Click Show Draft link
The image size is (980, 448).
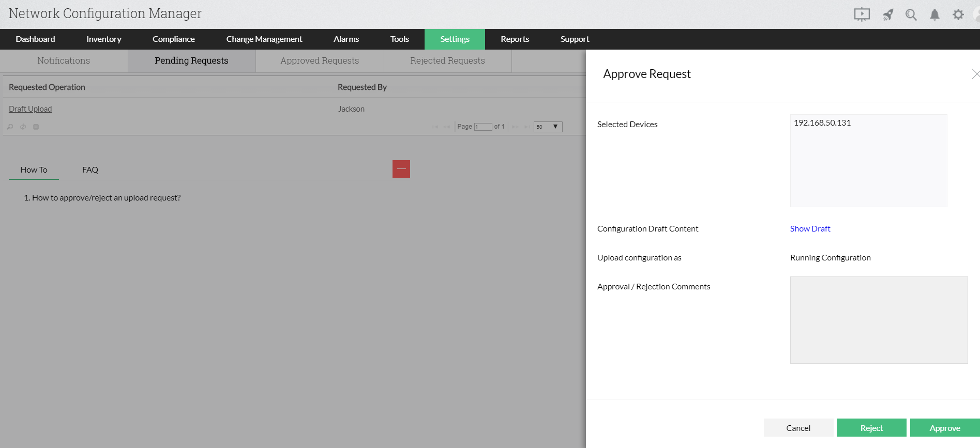click(810, 229)
